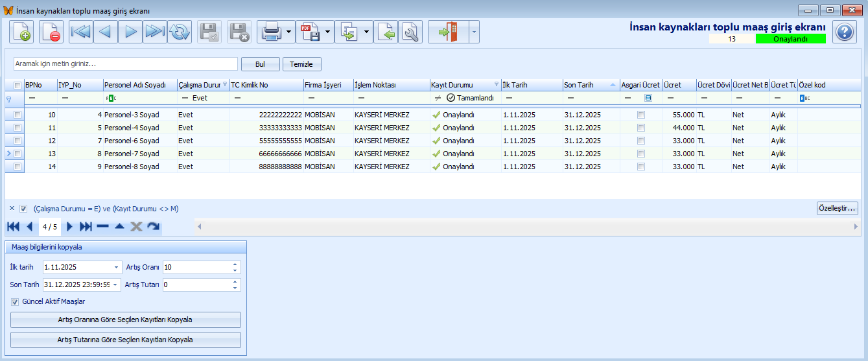Click the exit door icon
868x361 pixels.
[448, 32]
